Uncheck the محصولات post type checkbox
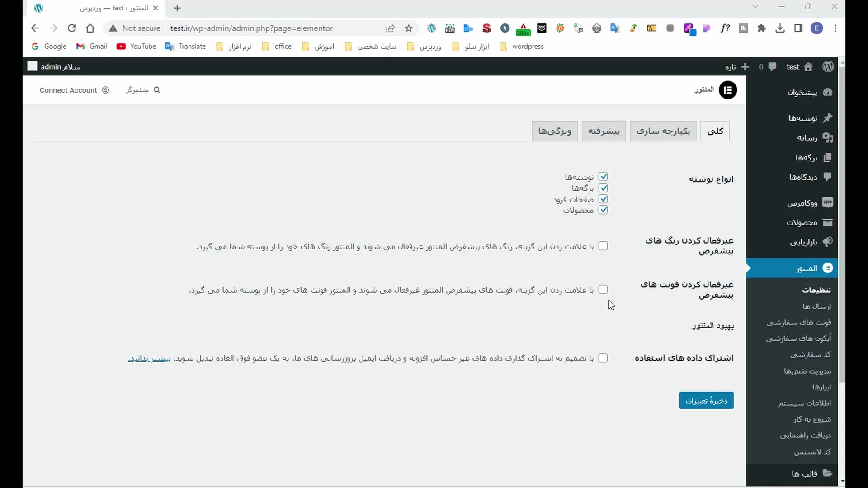Viewport: 868px width, 488px height. (x=603, y=210)
